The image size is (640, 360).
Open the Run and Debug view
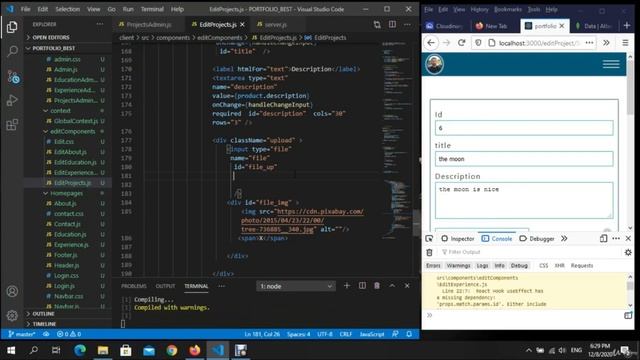click(x=12, y=100)
